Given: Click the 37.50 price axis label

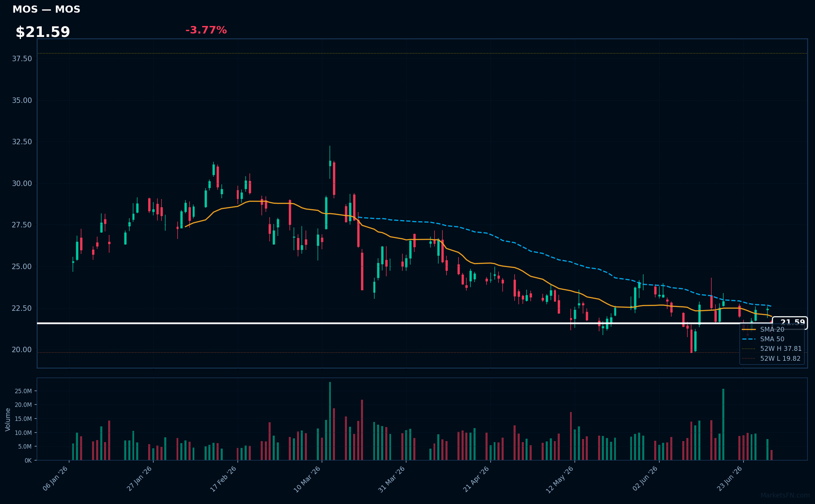Looking at the screenshot, I should 22,59.
